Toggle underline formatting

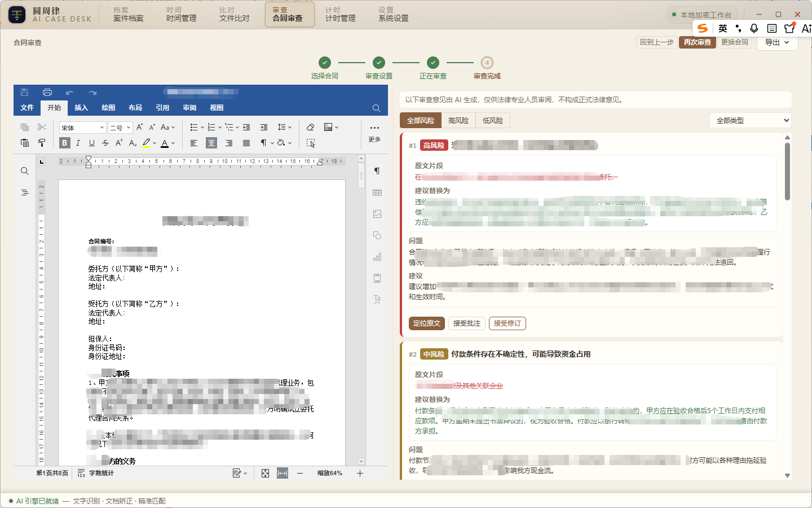92,143
